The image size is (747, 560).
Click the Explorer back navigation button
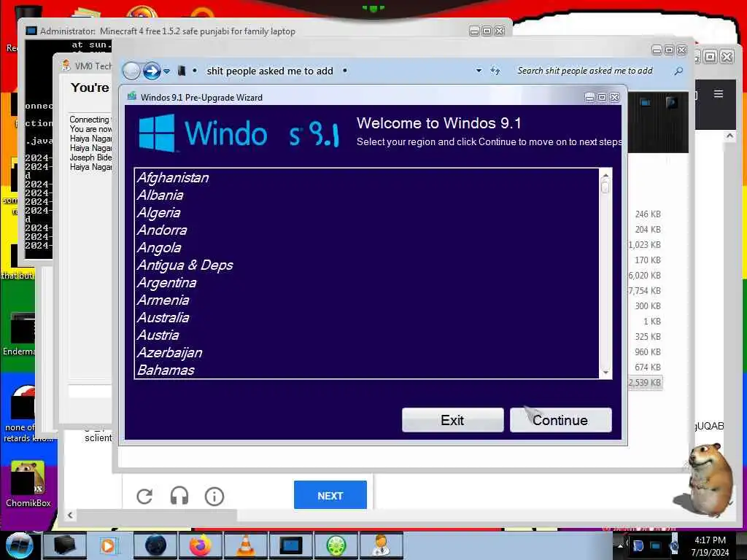point(131,71)
